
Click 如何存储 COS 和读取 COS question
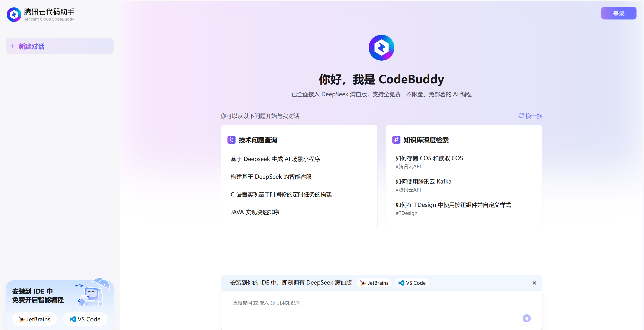(x=429, y=158)
